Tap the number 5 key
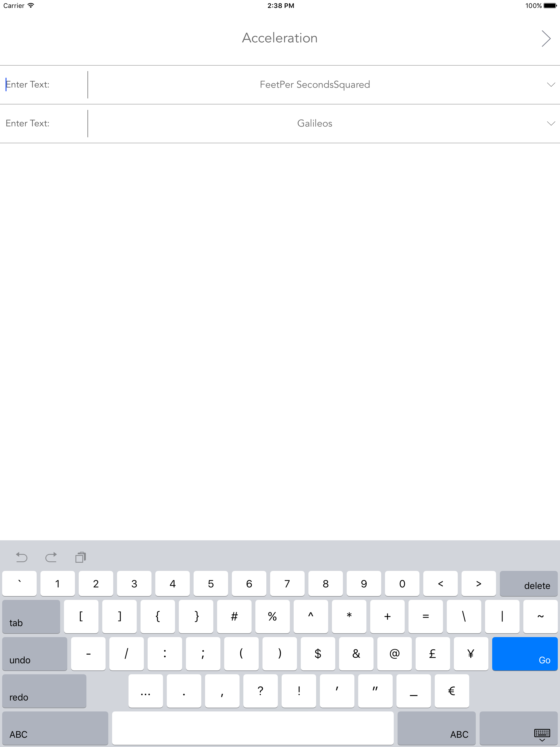Screen dimensions: 560x747 click(x=211, y=583)
